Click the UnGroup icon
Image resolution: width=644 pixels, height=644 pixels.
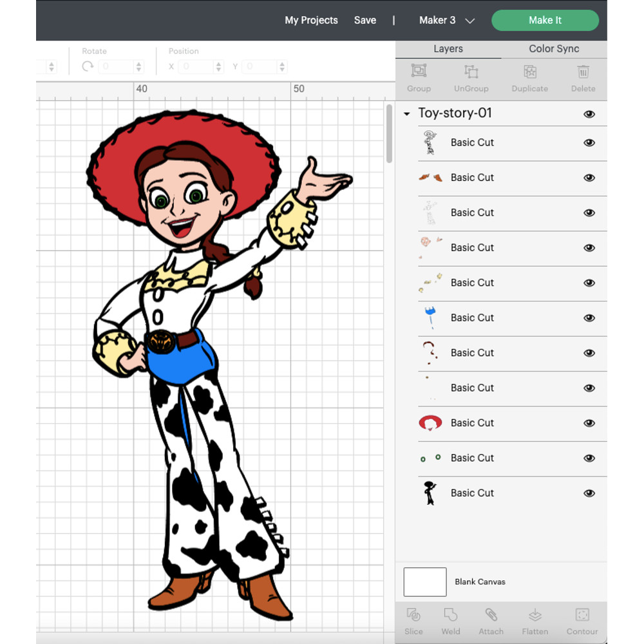point(471,77)
